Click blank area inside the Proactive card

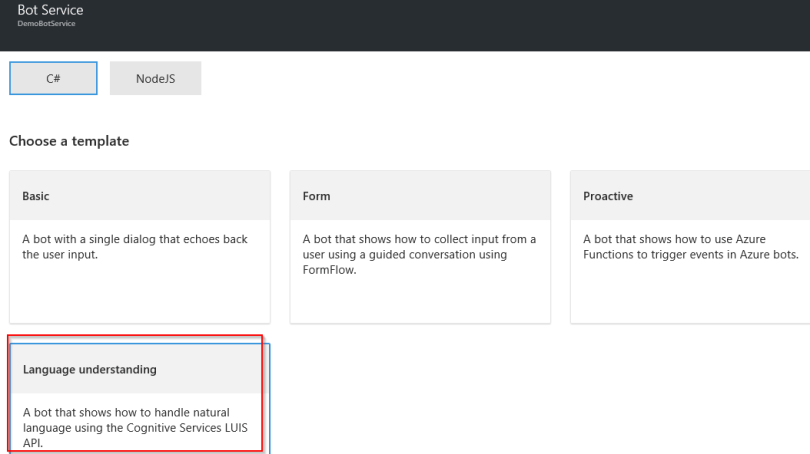pos(690,295)
